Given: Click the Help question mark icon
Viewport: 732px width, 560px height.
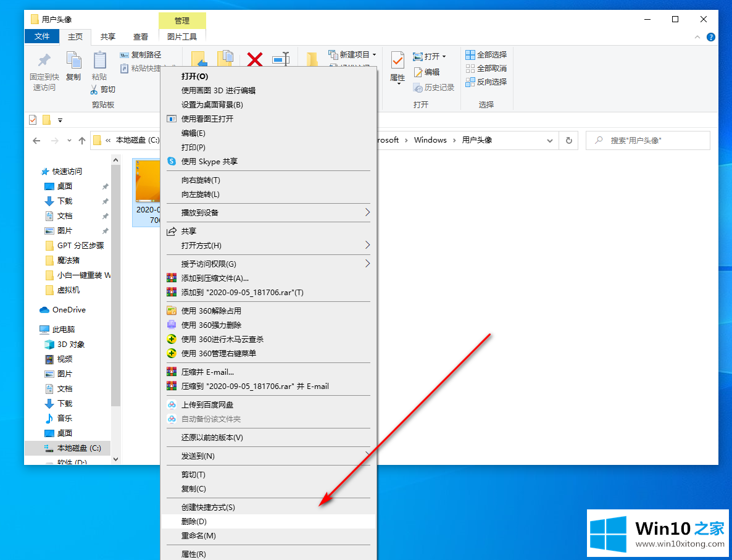Looking at the screenshot, I should [x=711, y=37].
